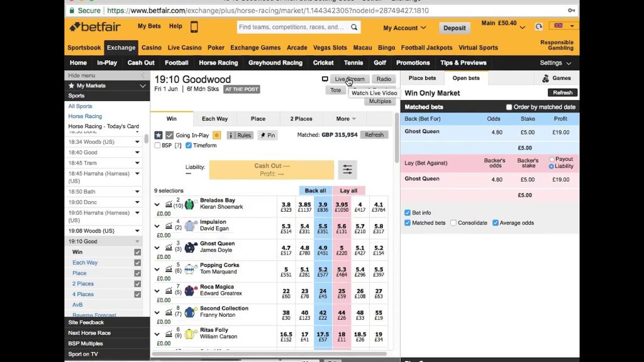The height and width of the screenshot is (362, 644).
Task: Open Cash Out navigation item
Action: [x=141, y=63]
